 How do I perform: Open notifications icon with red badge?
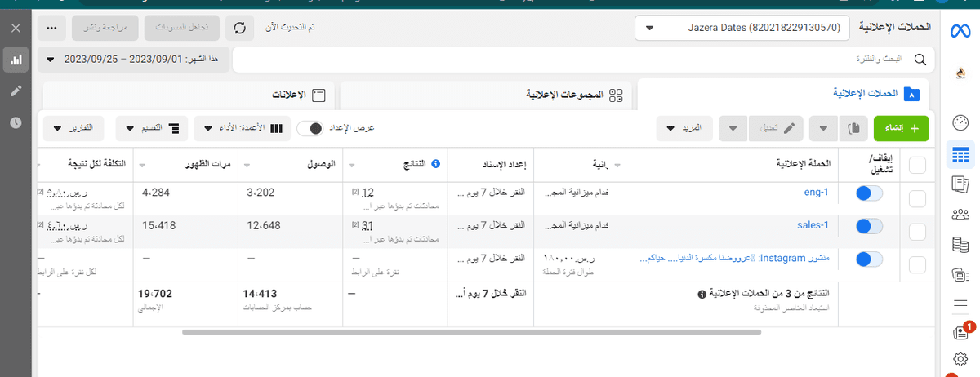tap(961, 332)
